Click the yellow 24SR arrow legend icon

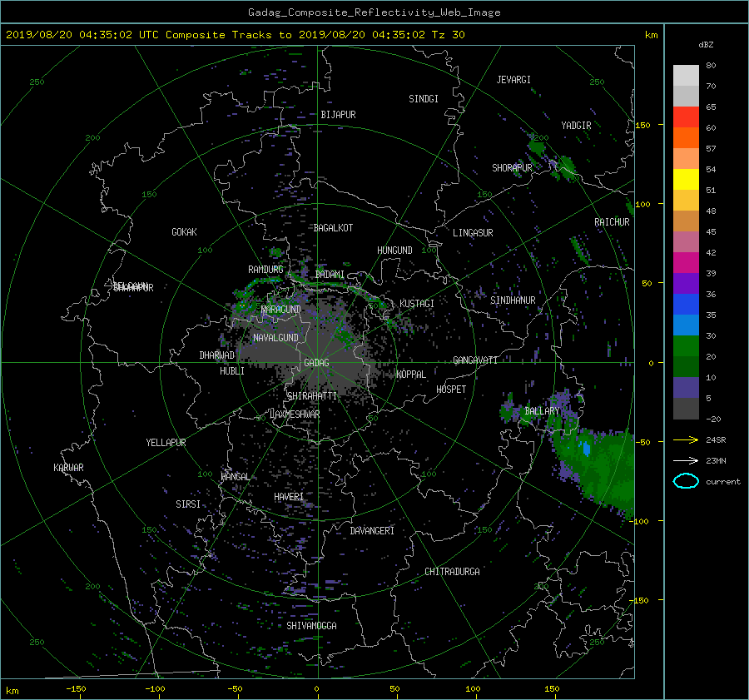686,439
